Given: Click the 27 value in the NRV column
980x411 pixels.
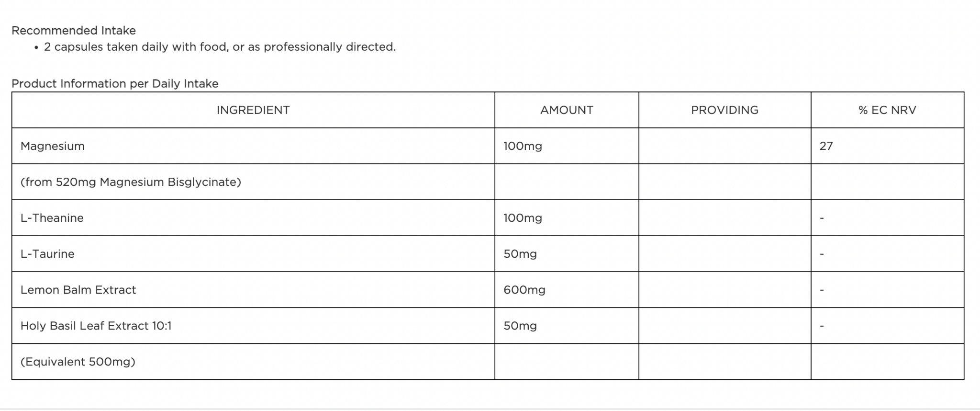Looking at the screenshot, I should (x=826, y=146).
